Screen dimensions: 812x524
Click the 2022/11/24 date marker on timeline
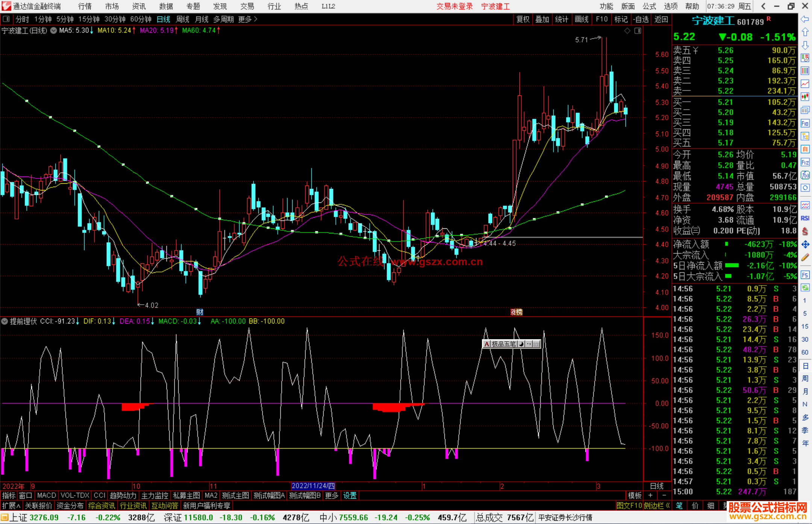coord(313,486)
